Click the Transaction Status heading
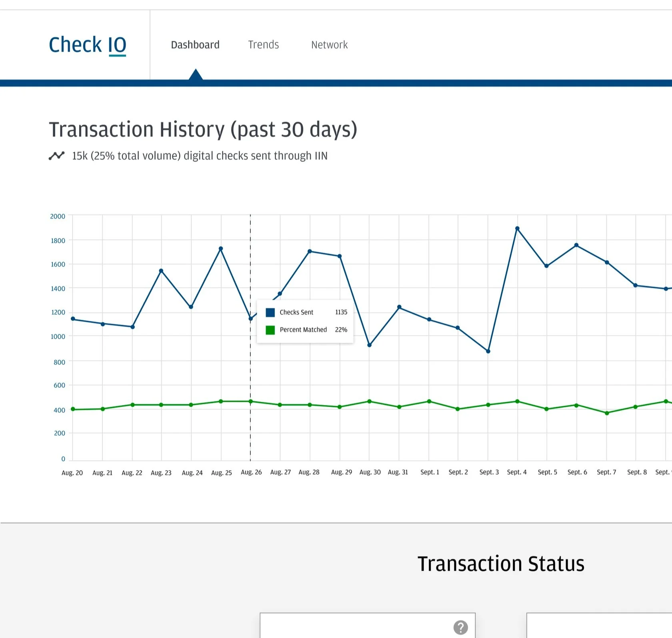Screen dimensions: 672x638 (x=501, y=564)
